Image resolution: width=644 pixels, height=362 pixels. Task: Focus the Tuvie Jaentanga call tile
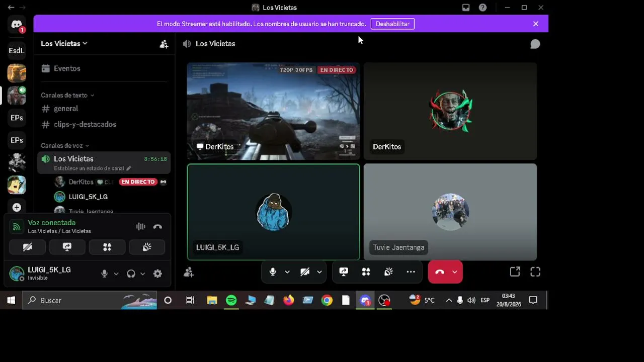[450, 212]
